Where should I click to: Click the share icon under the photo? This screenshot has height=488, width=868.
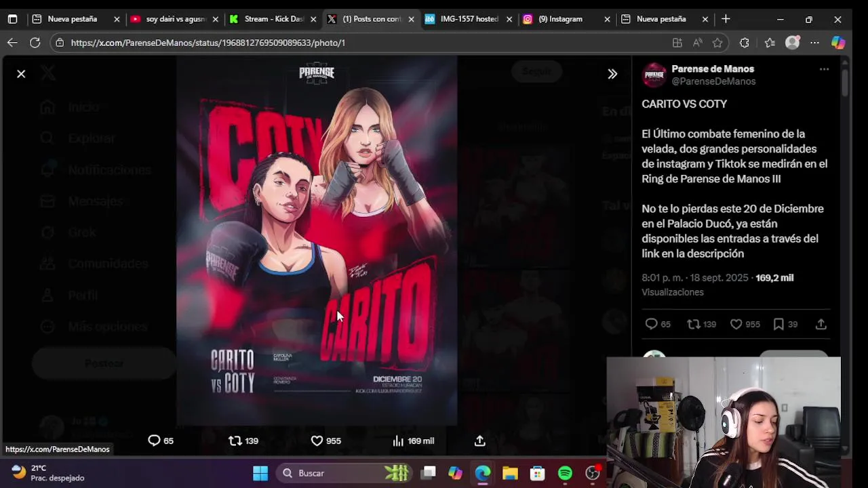tap(479, 441)
